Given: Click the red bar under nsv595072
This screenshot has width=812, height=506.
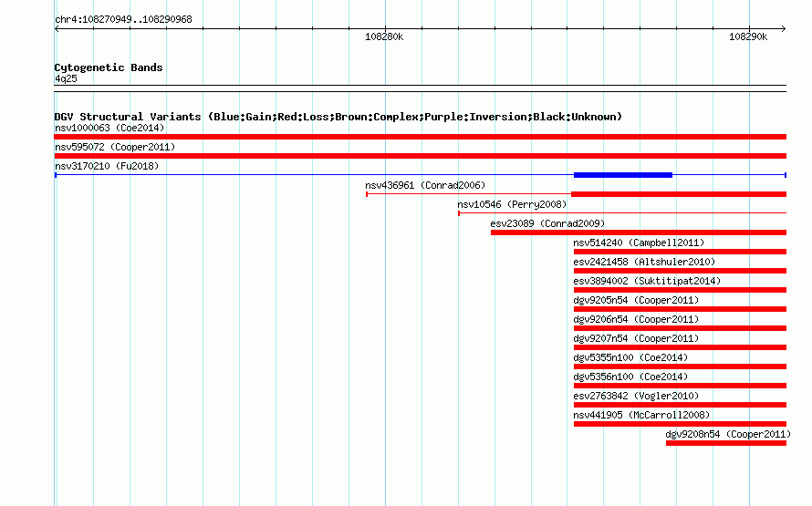Looking at the screenshot, I should [x=420, y=156].
